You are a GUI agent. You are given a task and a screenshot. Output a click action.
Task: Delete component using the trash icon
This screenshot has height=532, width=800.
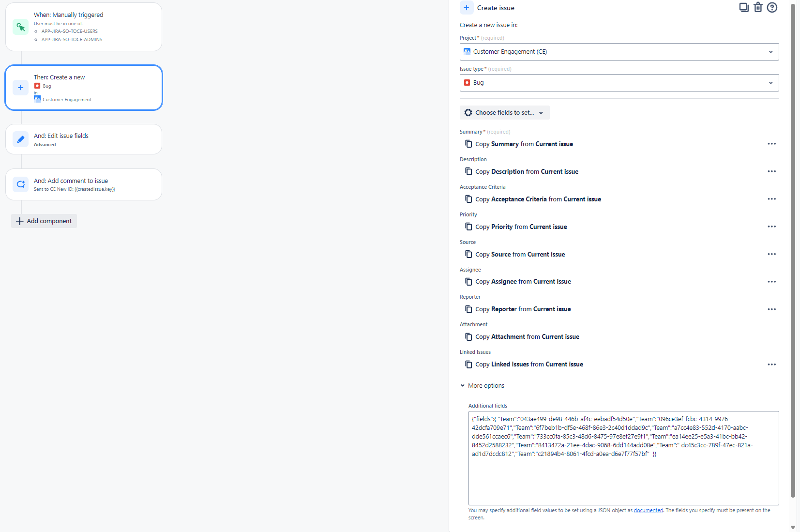(x=758, y=7)
